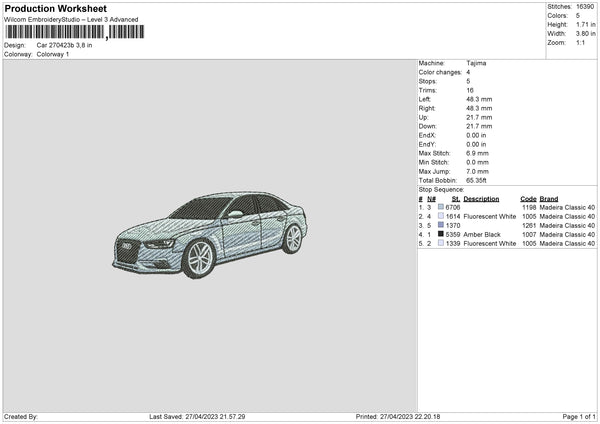Click the 'Code' column header
This screenshot has height=424, width=600.
(528, 199)
